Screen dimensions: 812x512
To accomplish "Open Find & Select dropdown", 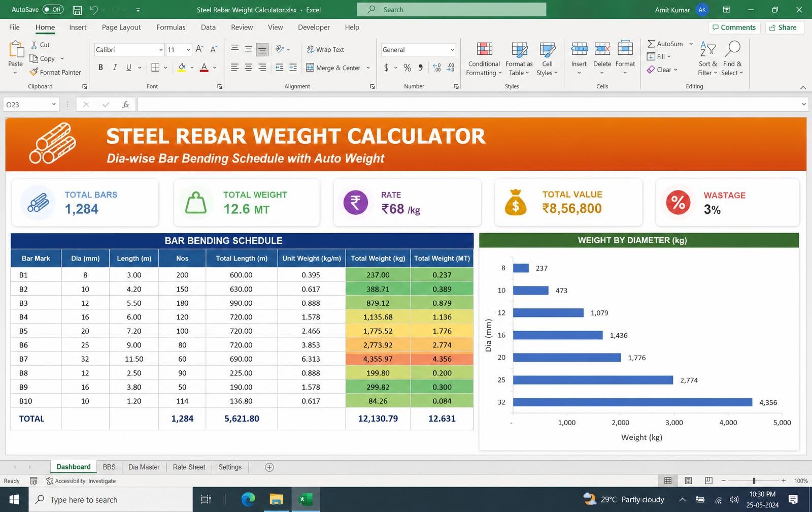I will click(732, 58).
